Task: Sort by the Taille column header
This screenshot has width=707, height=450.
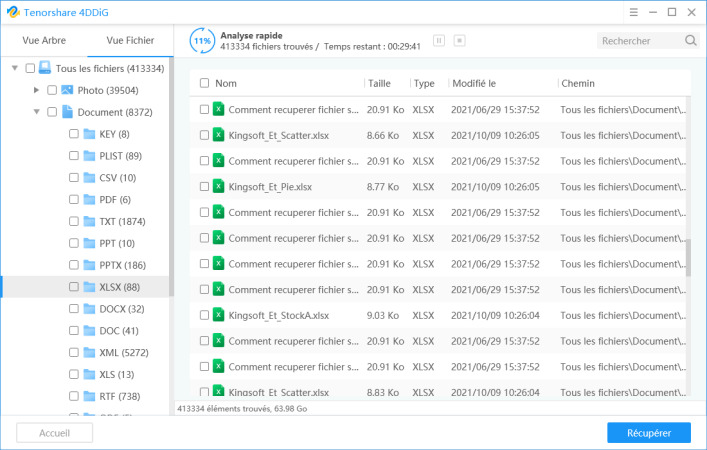Action: point(379,83)
